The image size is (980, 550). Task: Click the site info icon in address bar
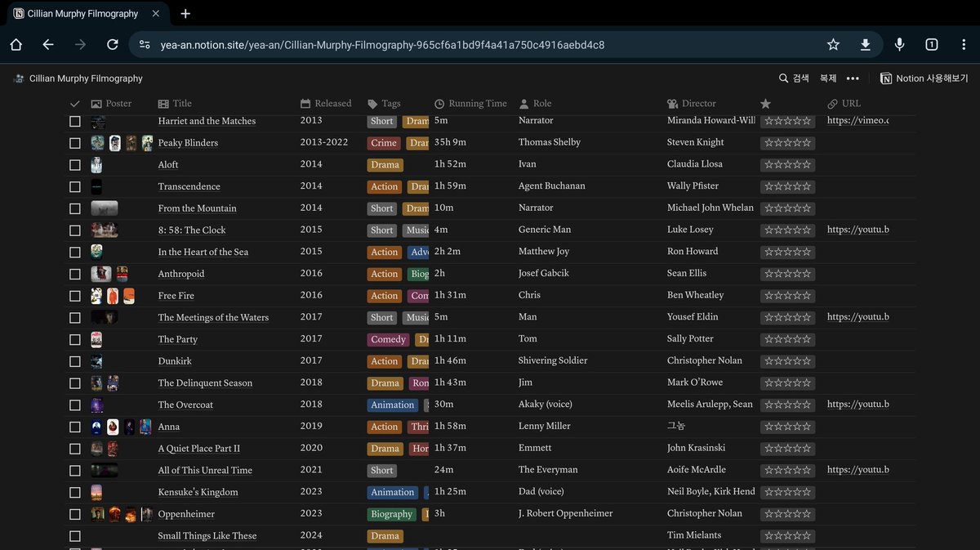coord(145,45)
